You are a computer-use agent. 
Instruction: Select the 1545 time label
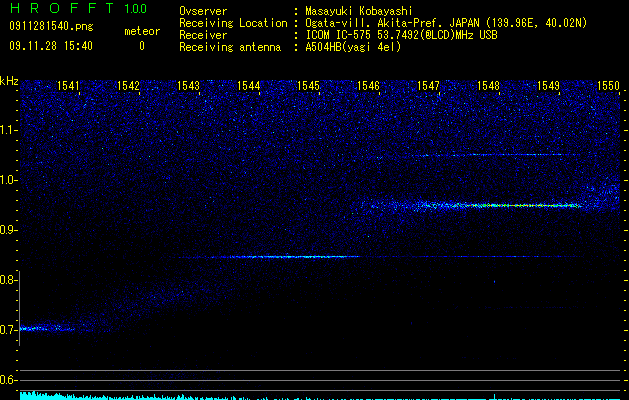(x=308, y=86)
